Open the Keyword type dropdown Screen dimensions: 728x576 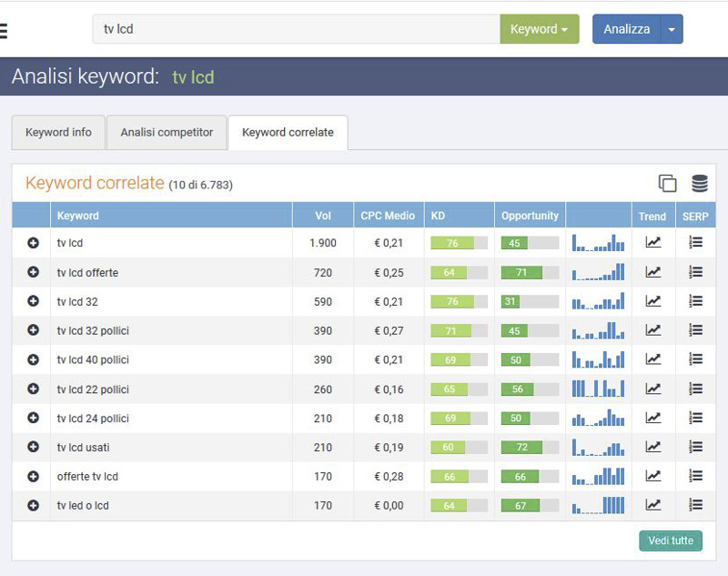(540, 29)
